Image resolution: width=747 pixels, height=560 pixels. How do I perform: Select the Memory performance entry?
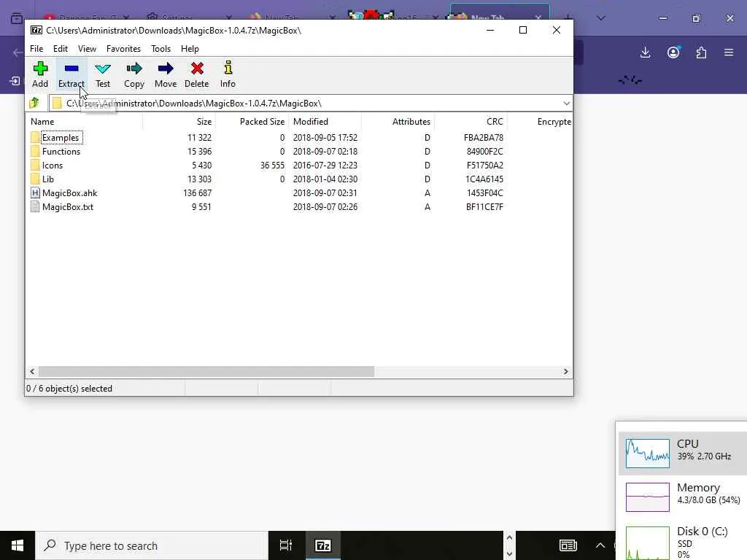pyautogui.click(x=683, y=497)
